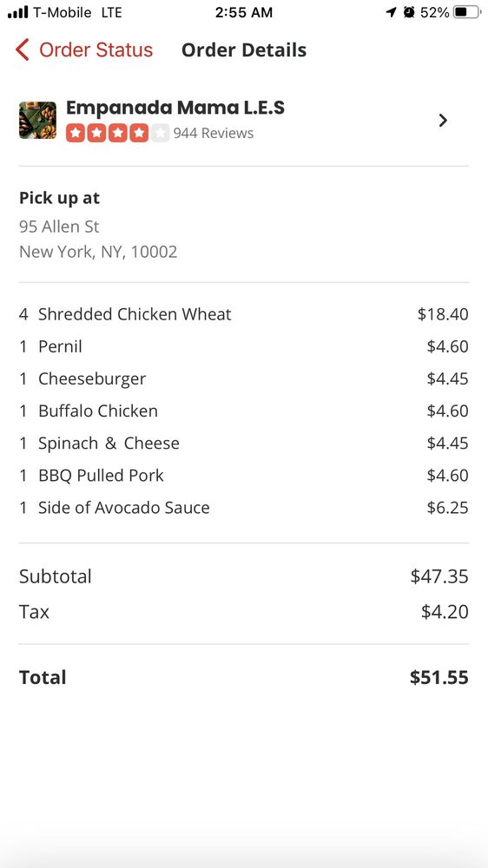
Task: Tap the 2:55 AM clock
Action: click(x=244, y=13)
